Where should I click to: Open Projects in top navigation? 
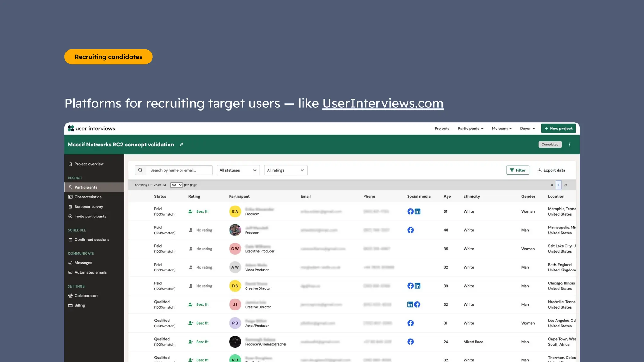pos(442,129)
